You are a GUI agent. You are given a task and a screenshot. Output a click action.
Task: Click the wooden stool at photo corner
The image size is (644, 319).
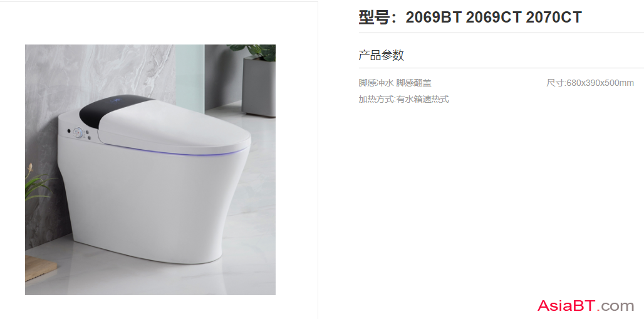(x=40, y=268)
